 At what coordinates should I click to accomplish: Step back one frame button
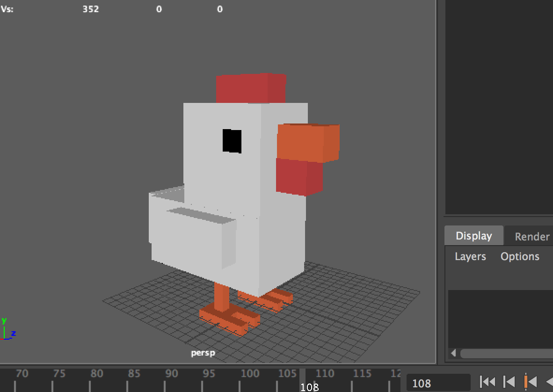pos(509,382)
